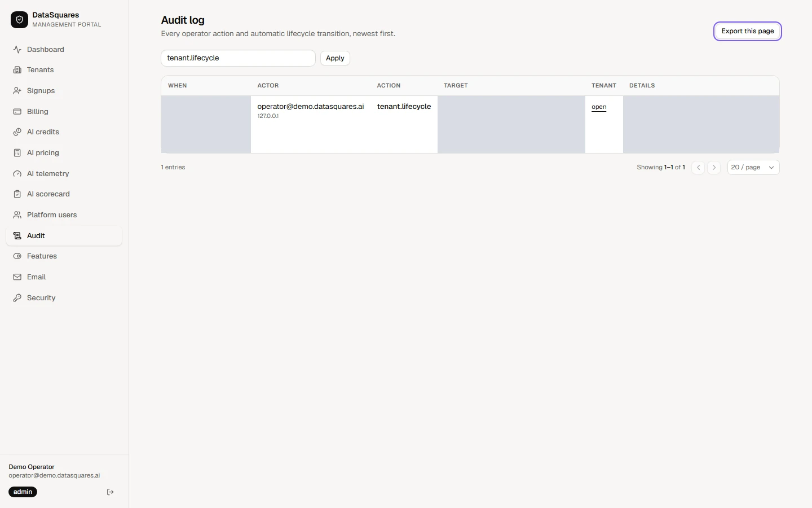Image resolution: width=812 pixels, height=508 pixels.
Task: Open the AI scorecard clipboard icon
Action: [17, 194]
